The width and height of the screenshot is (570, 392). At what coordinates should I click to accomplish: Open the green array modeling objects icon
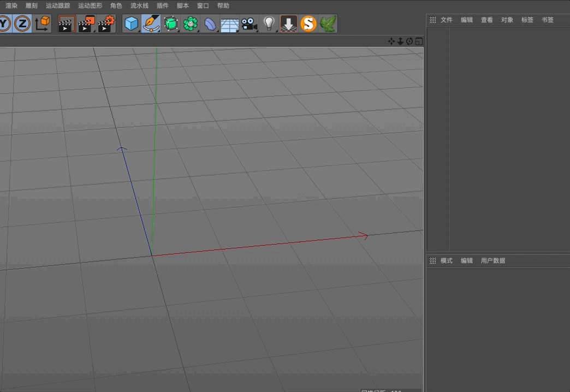[x=190, y=23]
